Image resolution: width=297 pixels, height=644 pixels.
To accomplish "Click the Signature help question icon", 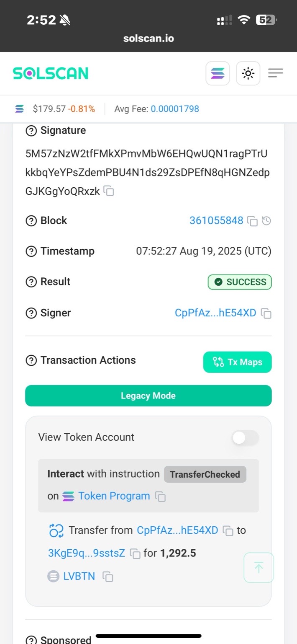I will [x=31, y=131].
